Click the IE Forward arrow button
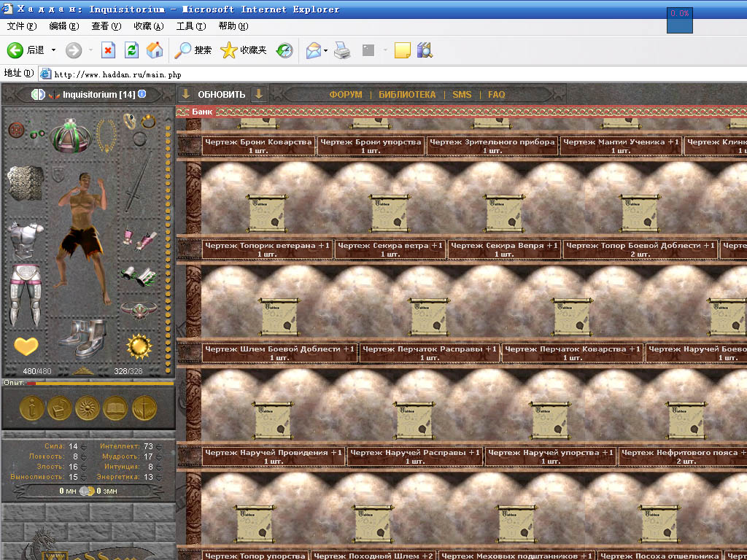The height and width of the screenshot is (560, 747). click(74, 50)
